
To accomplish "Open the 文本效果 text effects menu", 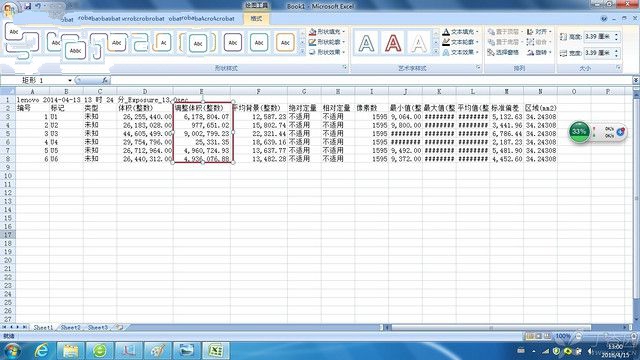I will (461, 52).
